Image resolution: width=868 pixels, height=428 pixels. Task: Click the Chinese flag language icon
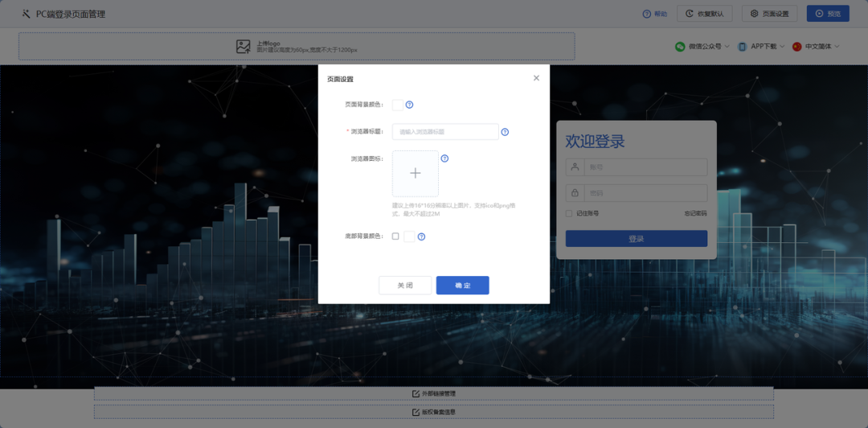[x=797, y=47]
